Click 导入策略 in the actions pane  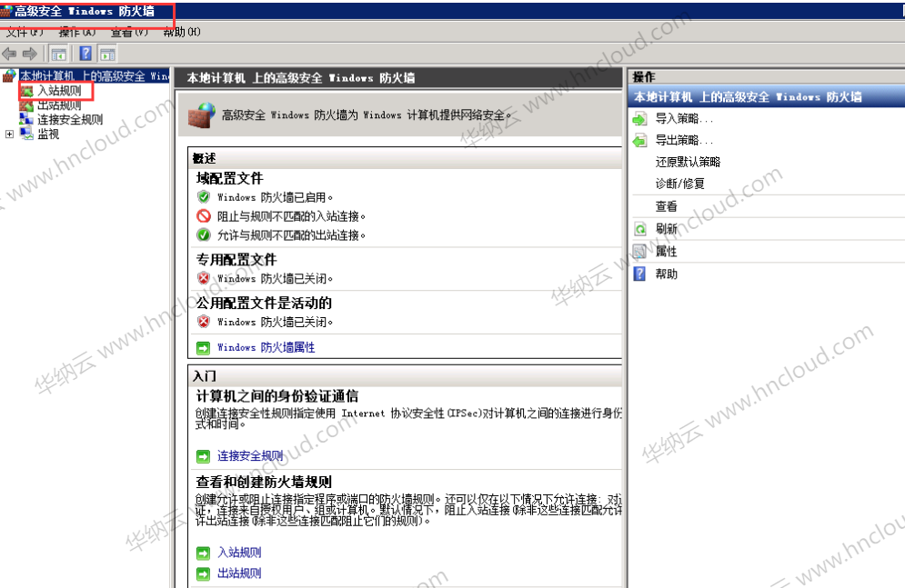point(684,119)
